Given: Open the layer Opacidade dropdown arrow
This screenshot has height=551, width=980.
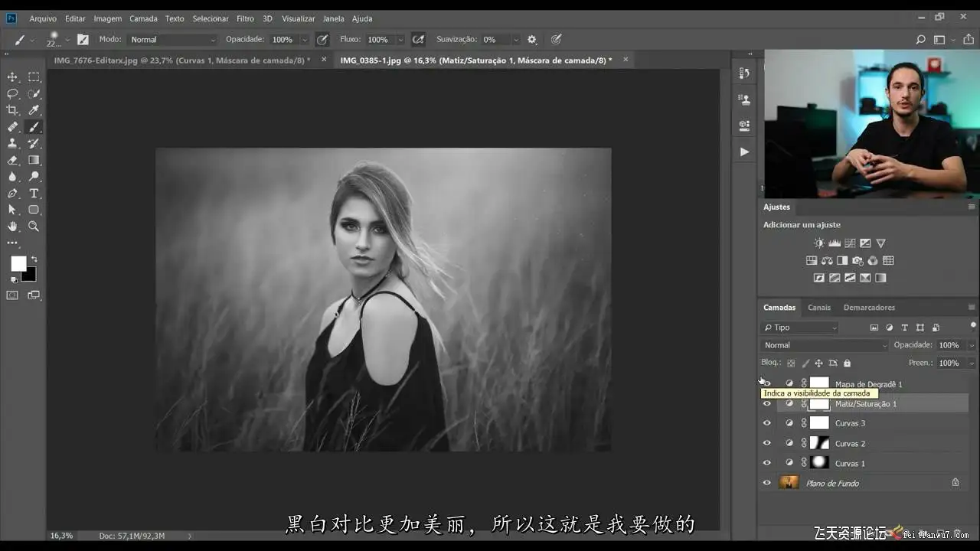Looking at the screenshot, I should click(x=972, y=345).
